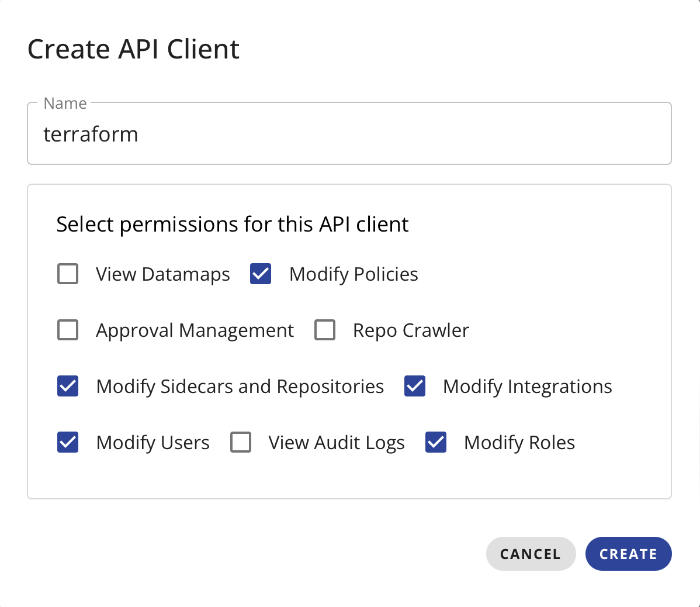Enable the View Datamaps checkbox
The height and width of the screenshot is (607, 700).
click(x=68, y=274)
